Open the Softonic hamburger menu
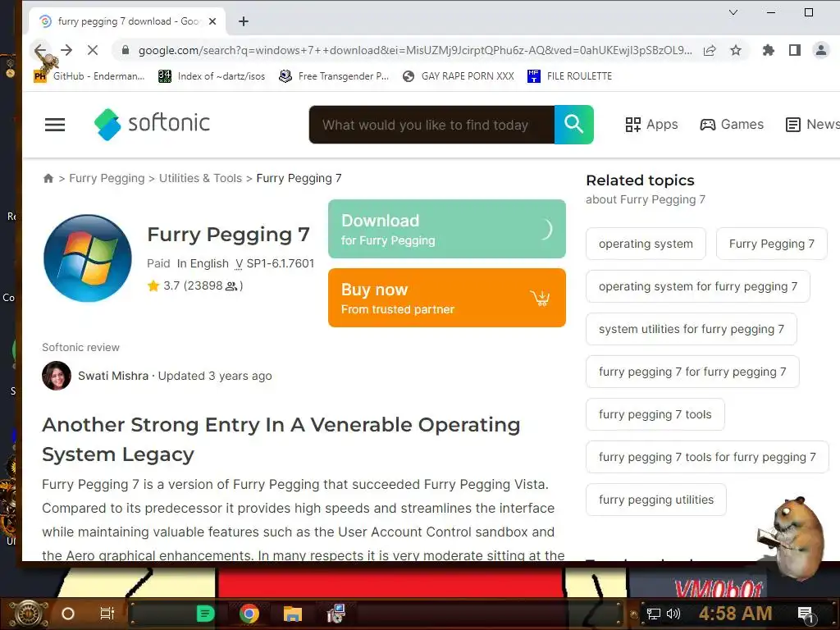 click(x=55, y=125)
